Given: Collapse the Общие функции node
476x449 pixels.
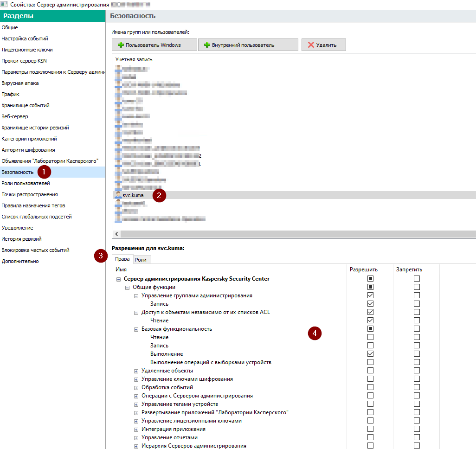Looking at the screenshot, I should 127,288.
